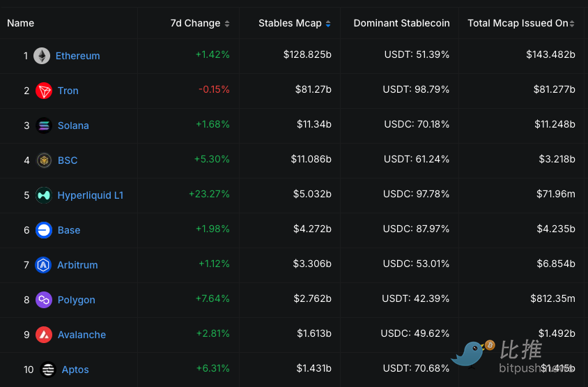Open the Ethereum chain link

[77, 56]
